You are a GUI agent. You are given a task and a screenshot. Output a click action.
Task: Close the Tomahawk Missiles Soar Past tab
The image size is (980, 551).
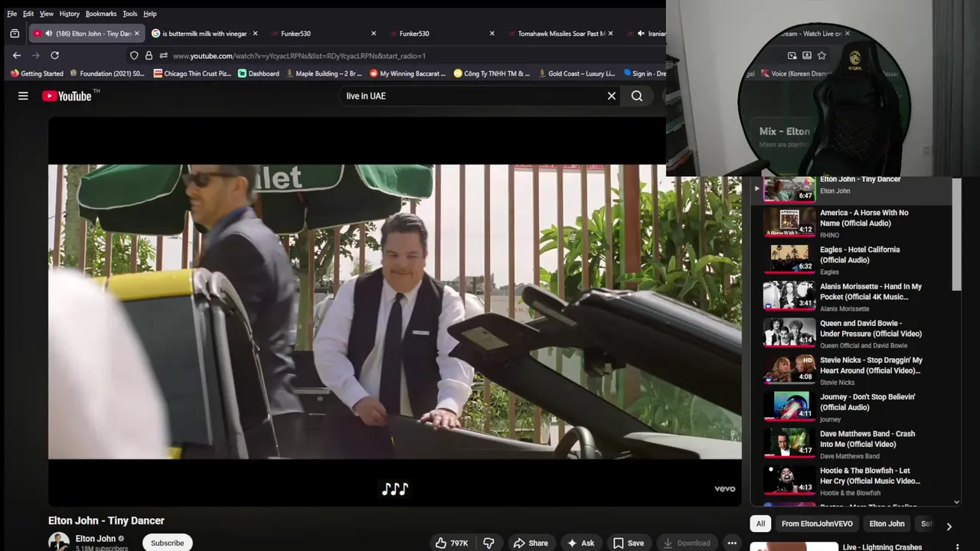610,34
